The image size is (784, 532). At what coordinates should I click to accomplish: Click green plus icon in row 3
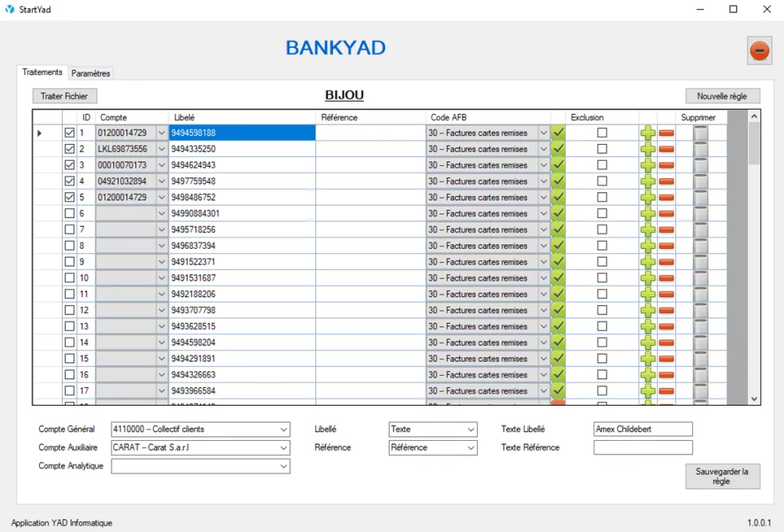pyautogui.click(x=648, y=165)
